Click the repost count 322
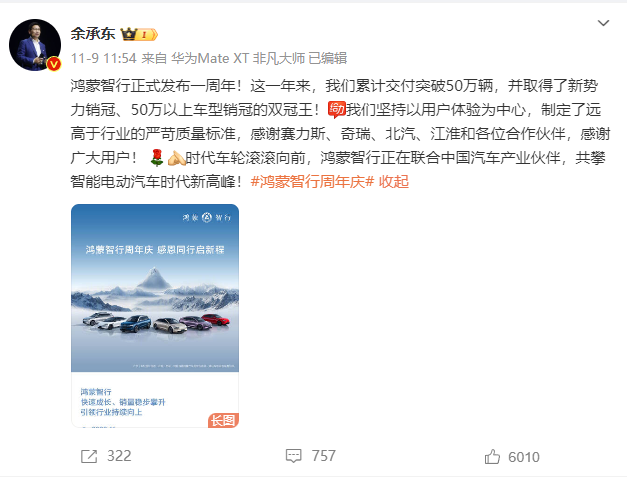627x477 pixels. pyautogui.click(x=119, y=456)
